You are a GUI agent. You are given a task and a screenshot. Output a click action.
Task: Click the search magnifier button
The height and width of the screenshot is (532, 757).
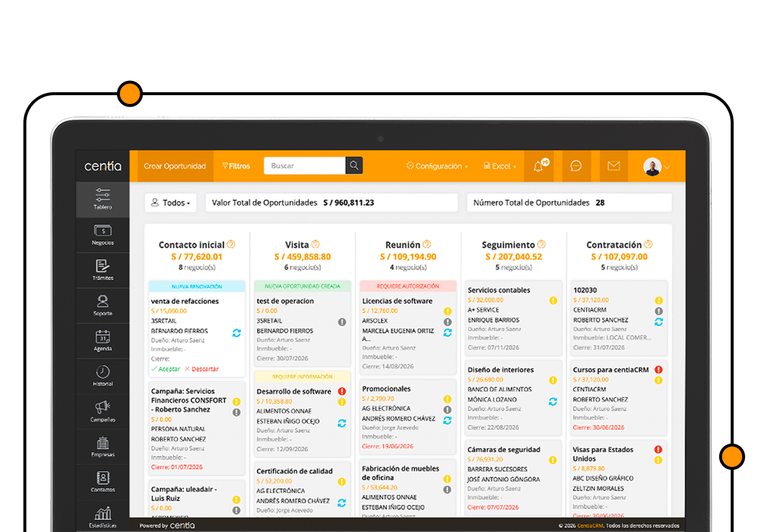[354, 166]
